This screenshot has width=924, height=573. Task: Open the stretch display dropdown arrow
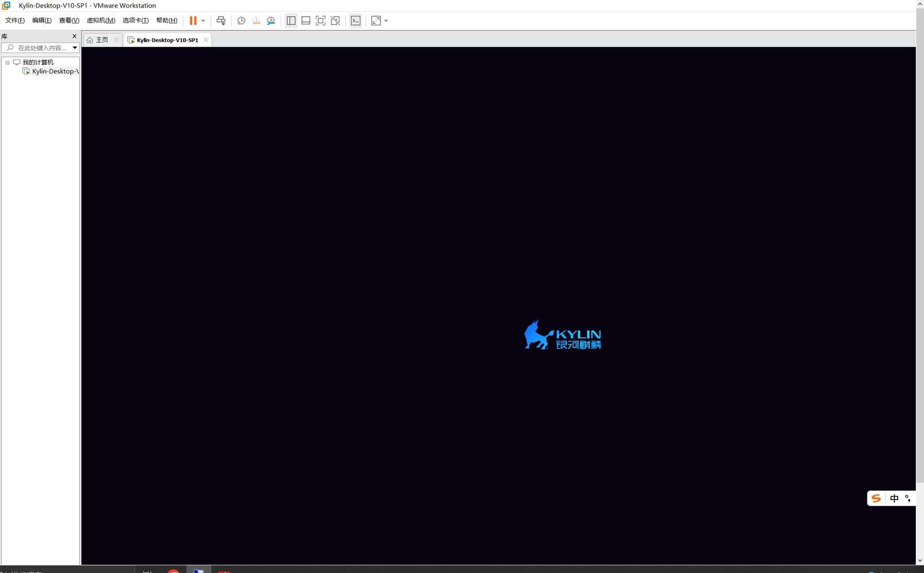pos(386,21)
